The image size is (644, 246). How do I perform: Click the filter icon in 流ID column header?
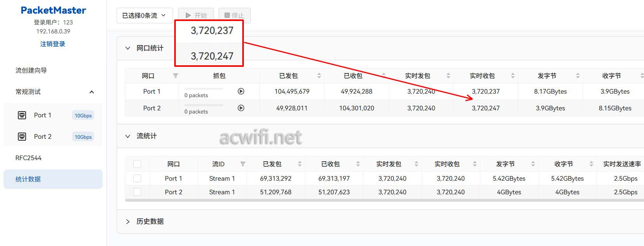click(x=243, y=164)
